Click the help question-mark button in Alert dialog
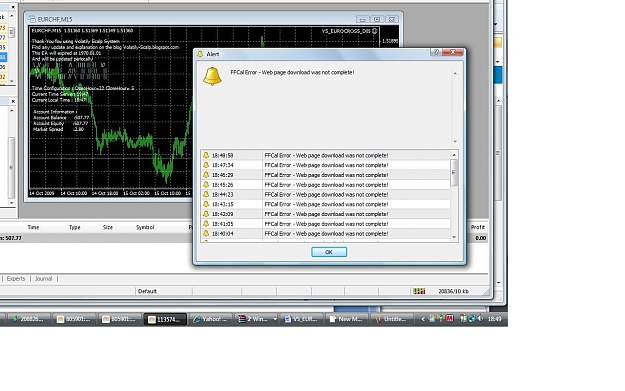This screenshot has height=391, width=625. pos(436,52)
